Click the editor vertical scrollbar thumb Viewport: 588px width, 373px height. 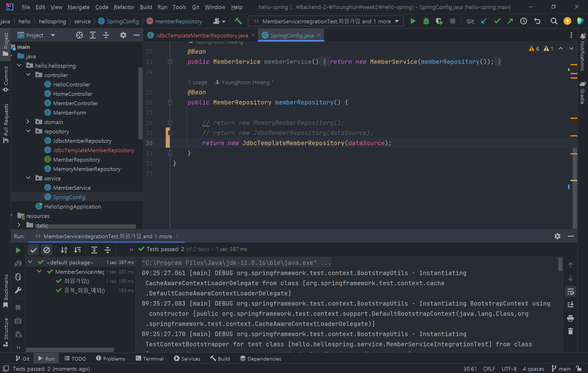[574, 188]
